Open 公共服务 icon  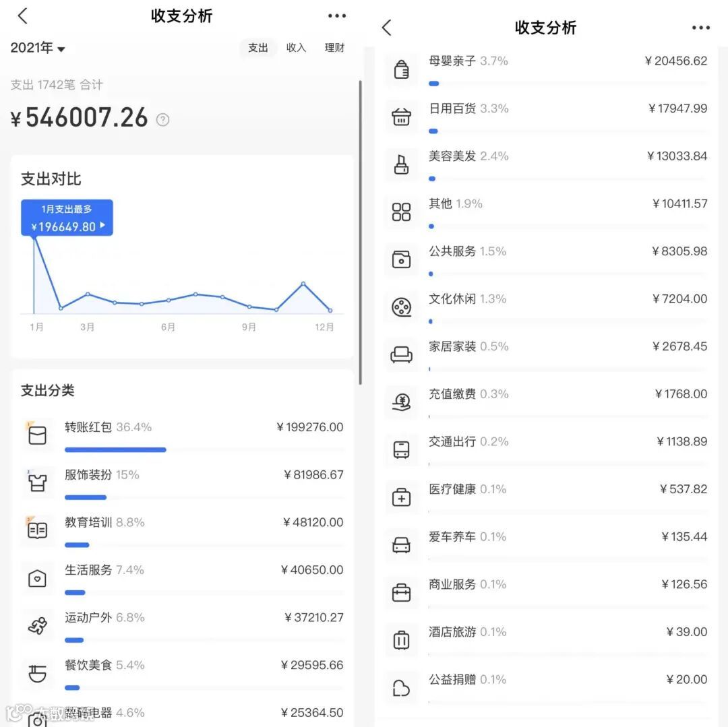[401, 259]
